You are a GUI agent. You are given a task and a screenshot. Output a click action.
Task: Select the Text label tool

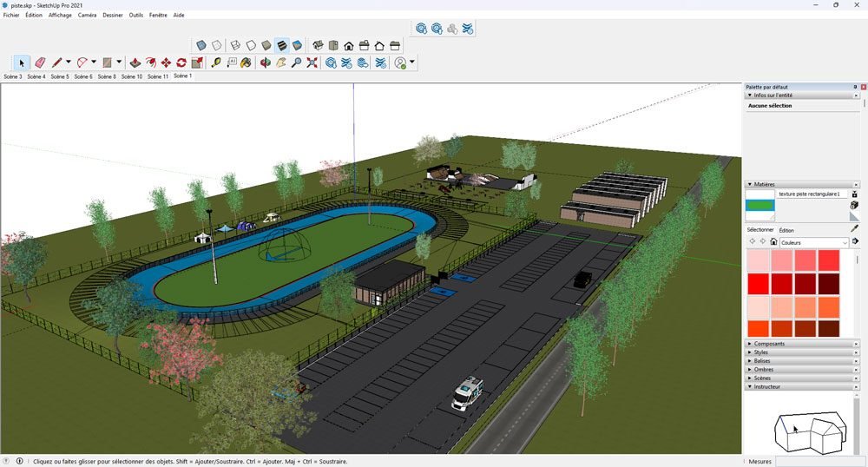pyautogui.click(x=232, y=62)
